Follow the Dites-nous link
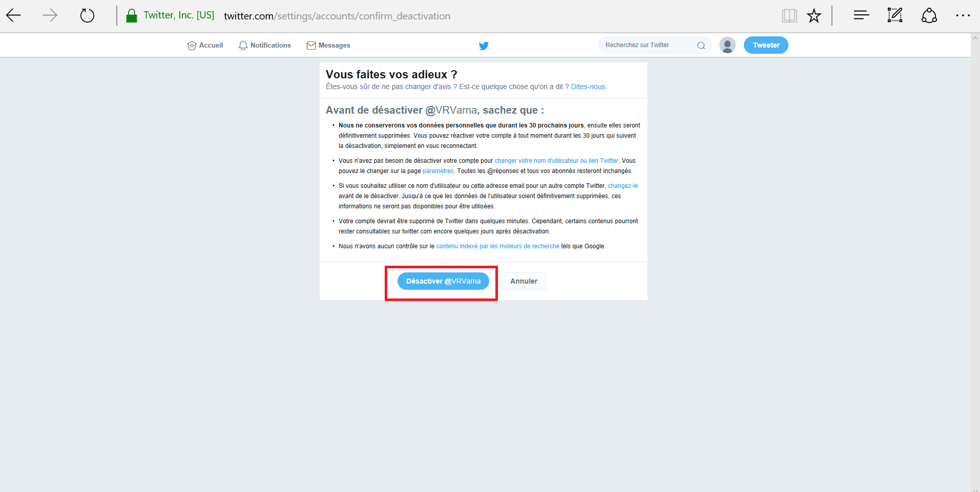 (589, 87)
